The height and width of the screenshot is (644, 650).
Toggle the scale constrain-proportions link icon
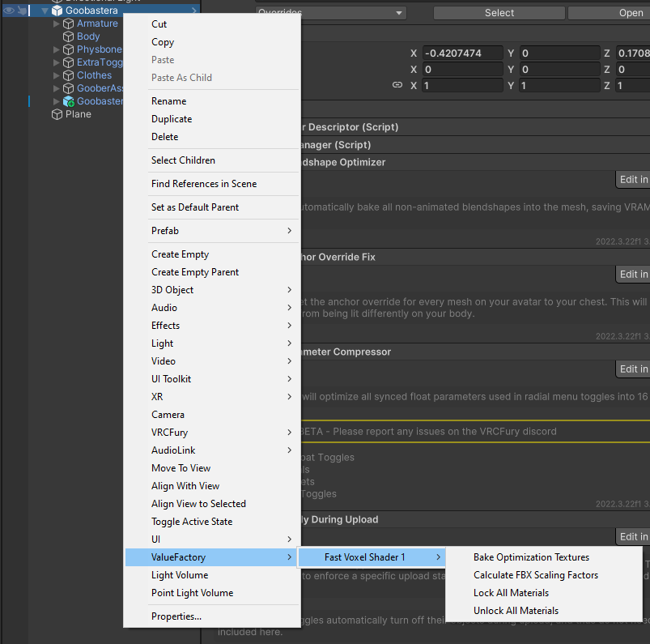click(x=397, y=85)
